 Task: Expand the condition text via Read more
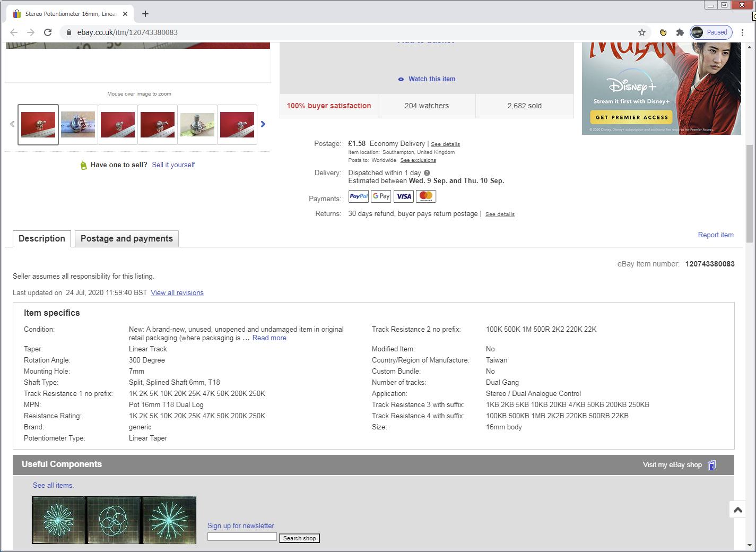tap(269, 338)
